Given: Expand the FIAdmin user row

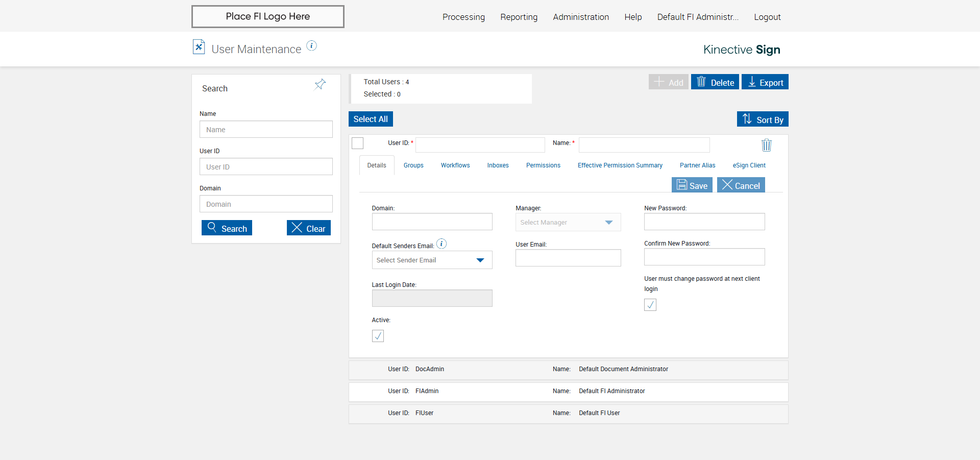Looking at the screenshot, I should coord(568,392).
